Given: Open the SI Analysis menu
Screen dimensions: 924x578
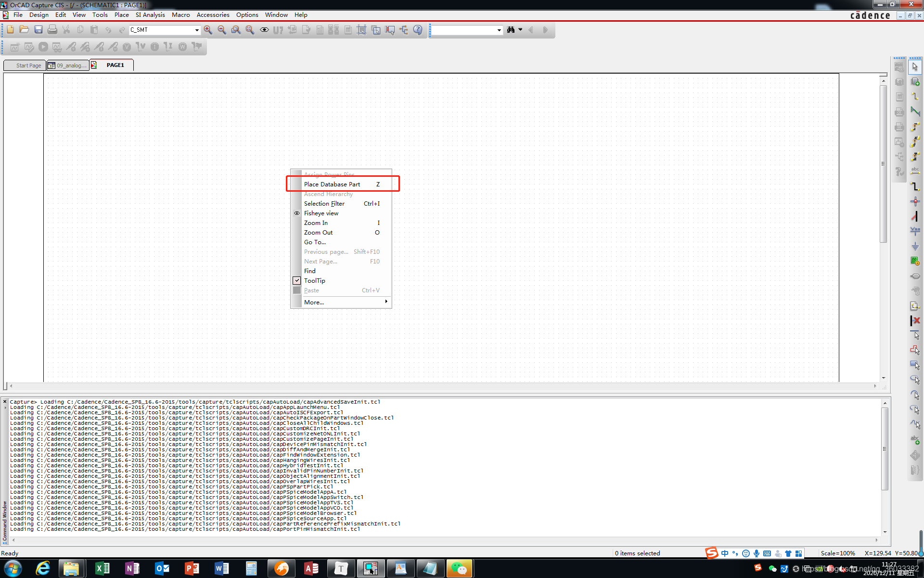Looking at the screenshot, I should pos(150,15).
